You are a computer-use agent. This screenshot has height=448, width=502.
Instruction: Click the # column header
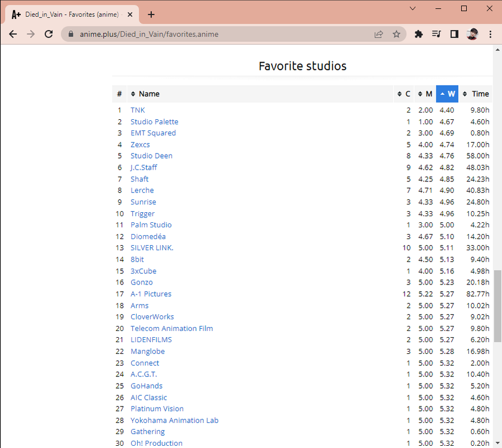coord(119,94)
